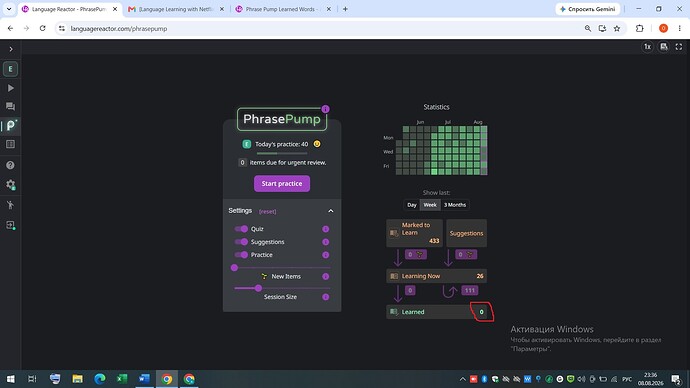690x388 pixels.
Task: Open a new browser tab
Action: point(345,9)
